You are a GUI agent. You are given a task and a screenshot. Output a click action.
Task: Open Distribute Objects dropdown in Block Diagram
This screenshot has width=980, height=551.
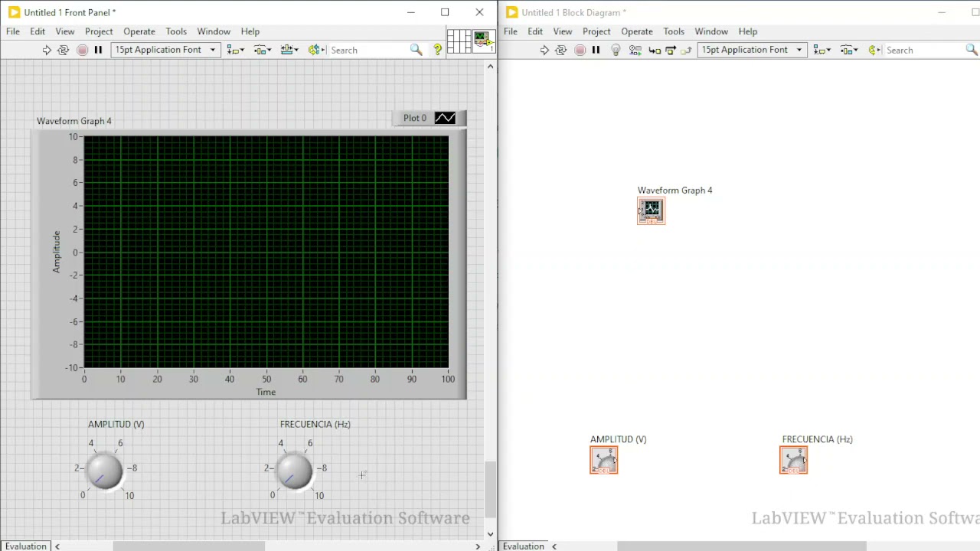click(849, 50)
